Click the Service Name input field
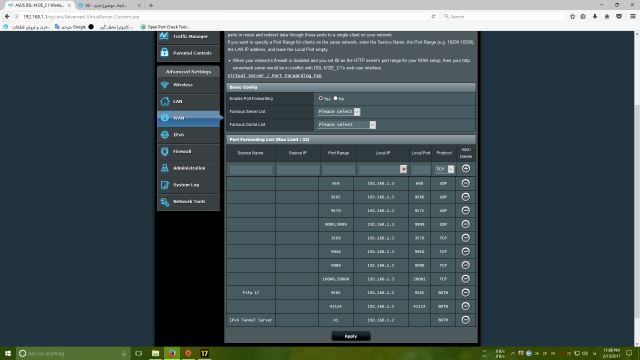The image size is (640, 360). (251, 169)
